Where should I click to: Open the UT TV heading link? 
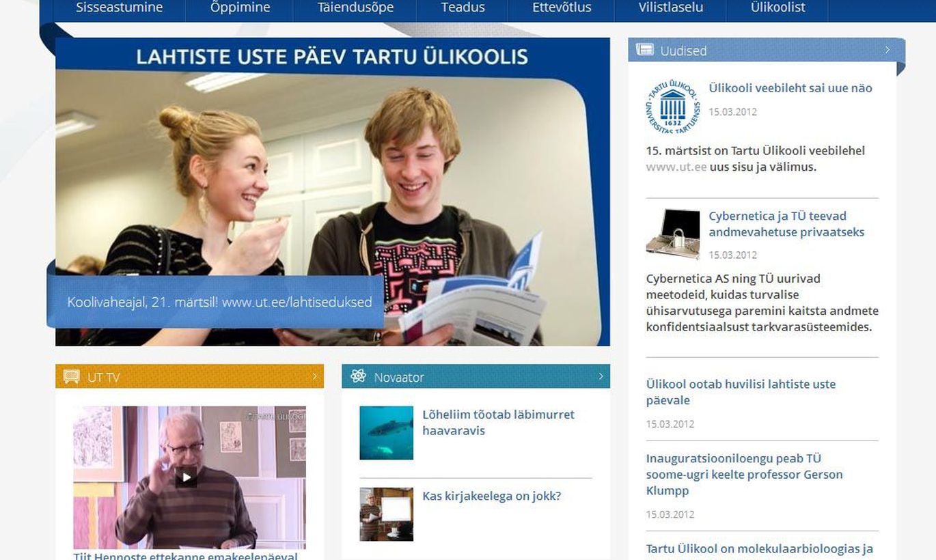[103, 377]
